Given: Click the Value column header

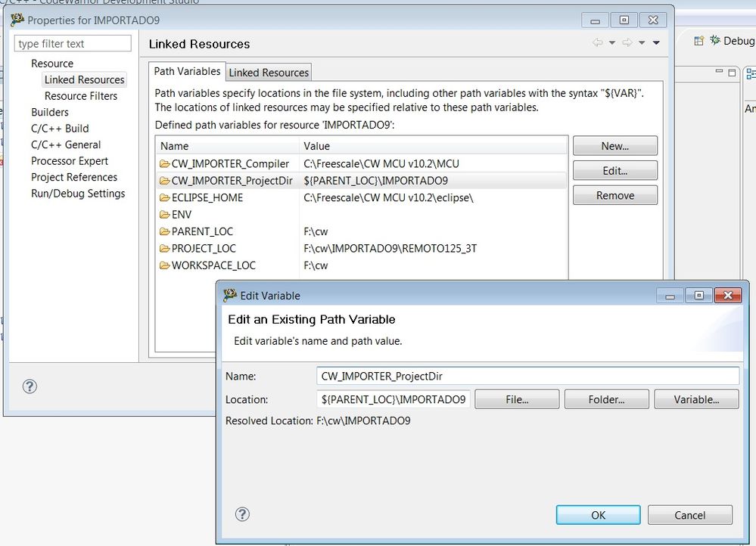Looking at the screenshot, I should tap(433, 146).
